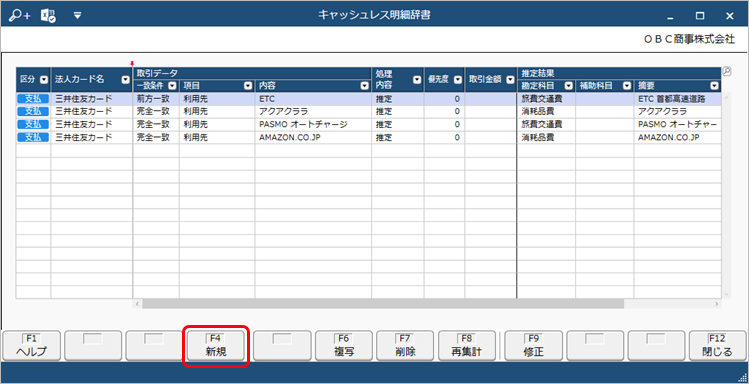Open the 優先度 column filter dropdown

click(458, 80)
